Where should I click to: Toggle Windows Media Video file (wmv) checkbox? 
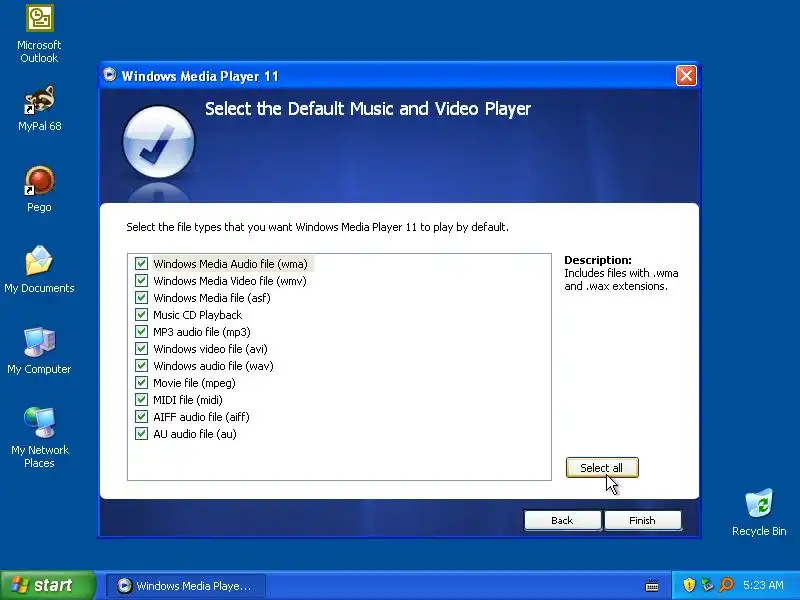point(141,281)
